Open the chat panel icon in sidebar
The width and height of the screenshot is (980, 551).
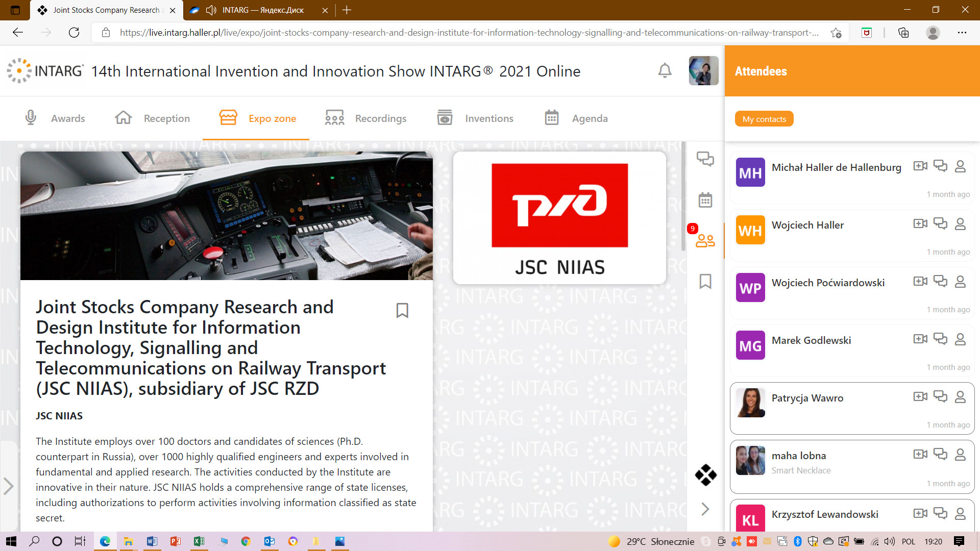(705, 159)
